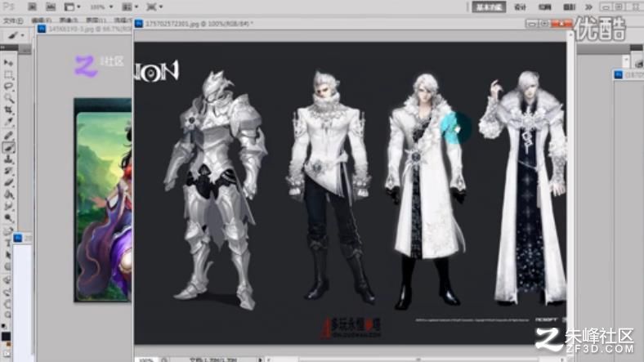Viewport: 644px width, 362px height.
Task: Click the Ps application logo
Action: [x=9, y=7]
